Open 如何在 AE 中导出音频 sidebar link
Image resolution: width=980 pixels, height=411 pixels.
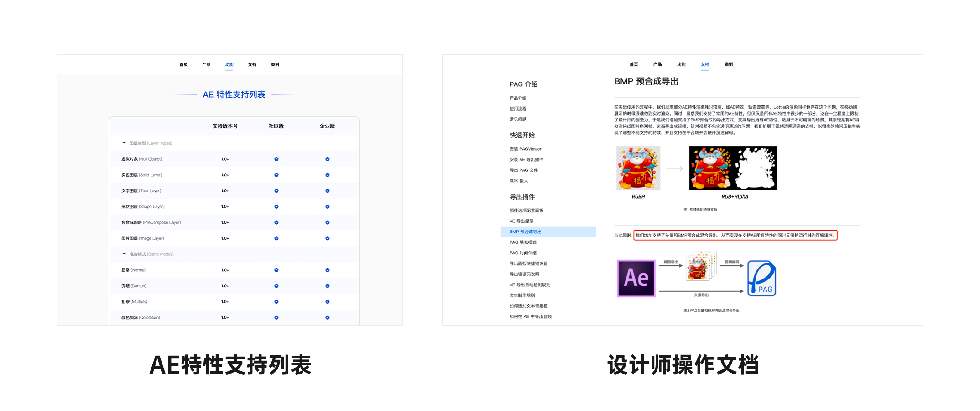(530, 316)
